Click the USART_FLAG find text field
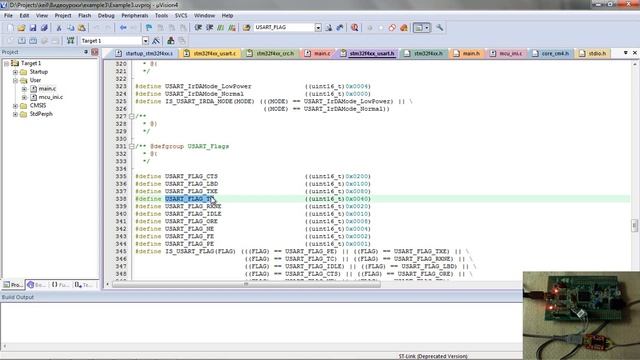 284,28
